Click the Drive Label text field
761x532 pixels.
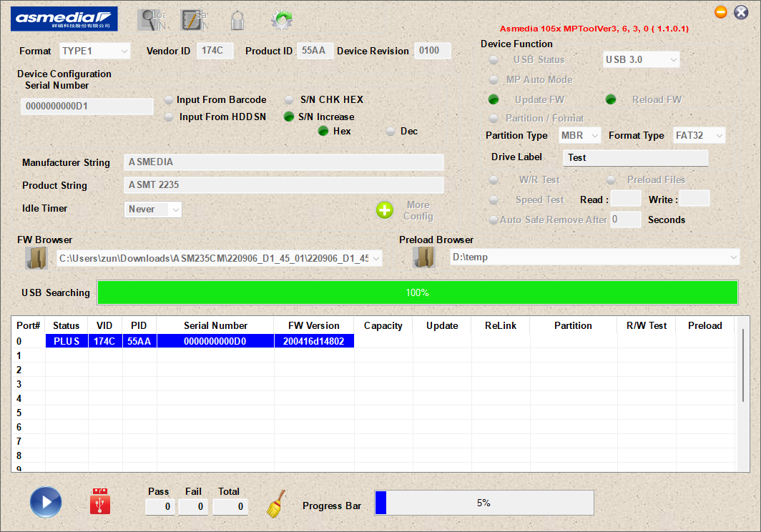coord(635,158)
